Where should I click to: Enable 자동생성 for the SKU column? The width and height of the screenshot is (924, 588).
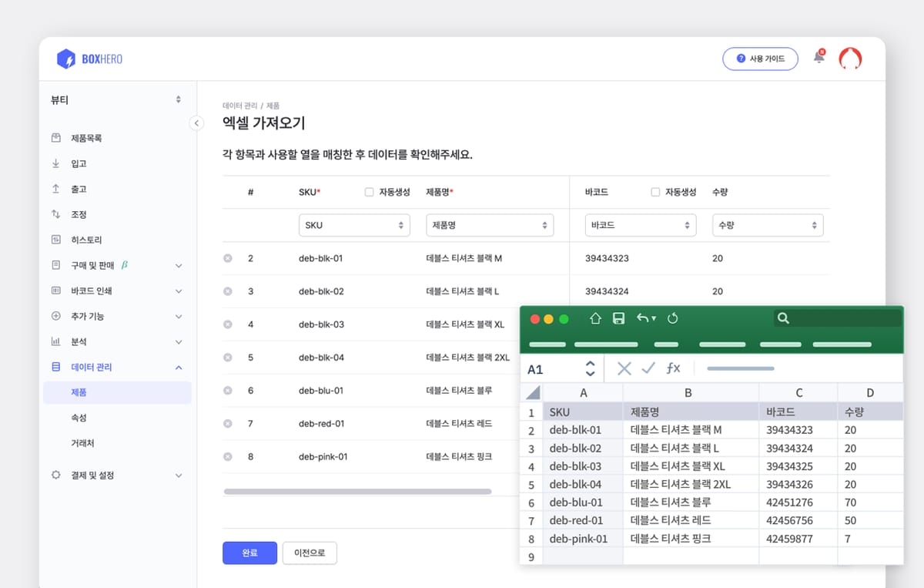[x=369, y=192]
